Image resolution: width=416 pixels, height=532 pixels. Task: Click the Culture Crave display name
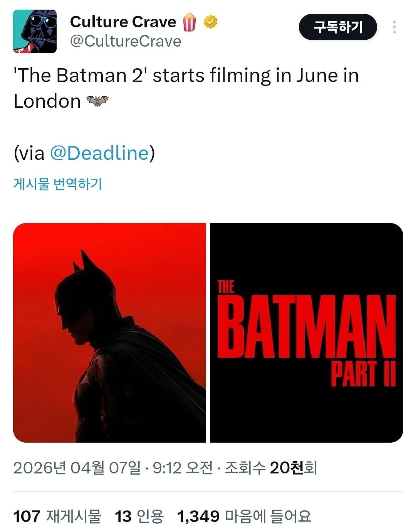[x=123, y=22]
